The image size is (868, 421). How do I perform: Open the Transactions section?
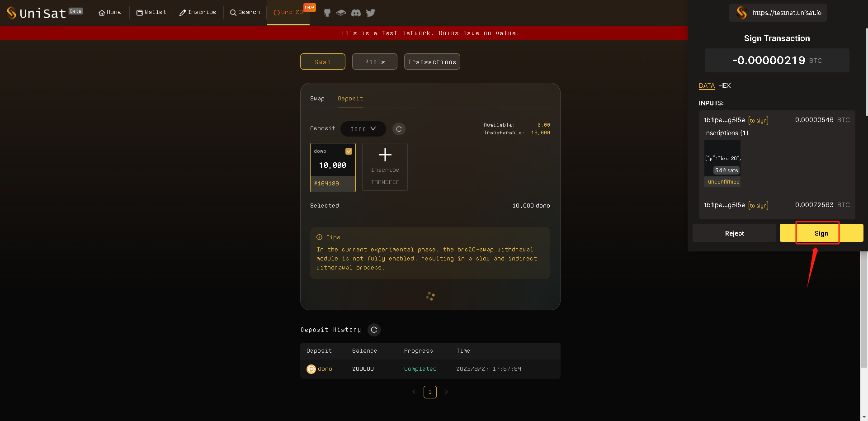(432, 62)
